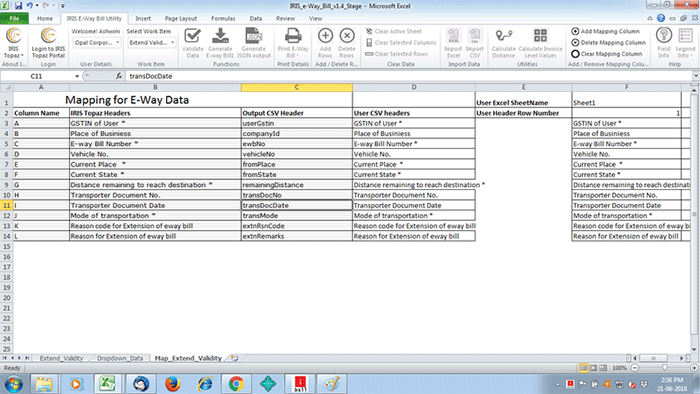Open the Name Box dropdown arrow
This screenshot has height=394, width=700.
coord(77,76)
